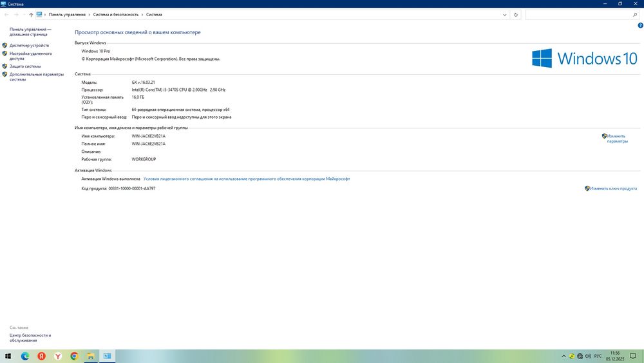644x363 pixels.
Task: Select Система breadcrumb segment
Action: point(154,14)
